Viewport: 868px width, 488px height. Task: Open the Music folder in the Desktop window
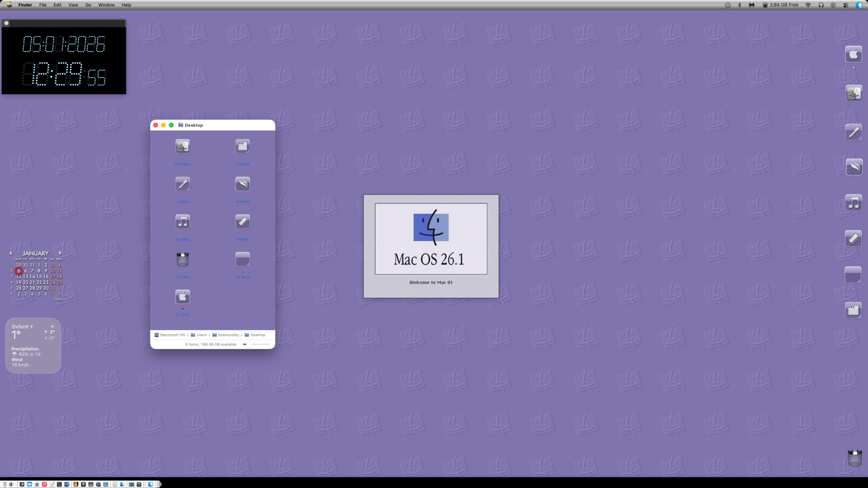(182, 222)
